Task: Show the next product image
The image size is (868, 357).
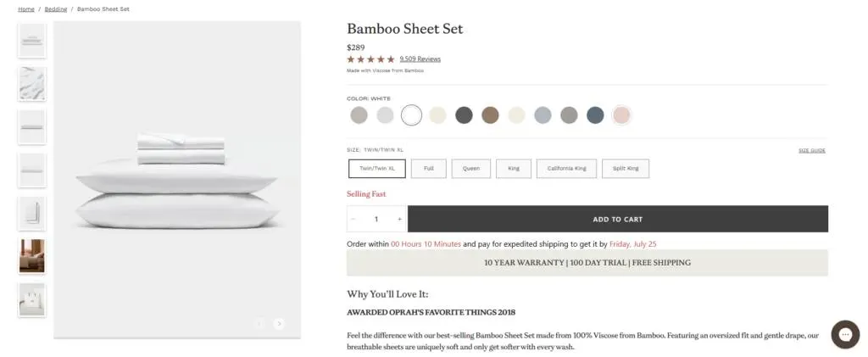Action: coord(279,323)
